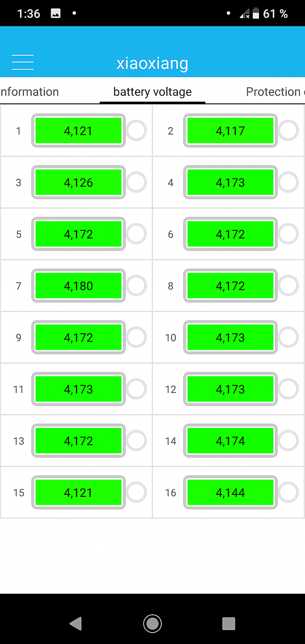Tap the Android home navigation button

(x=152, y=624)
